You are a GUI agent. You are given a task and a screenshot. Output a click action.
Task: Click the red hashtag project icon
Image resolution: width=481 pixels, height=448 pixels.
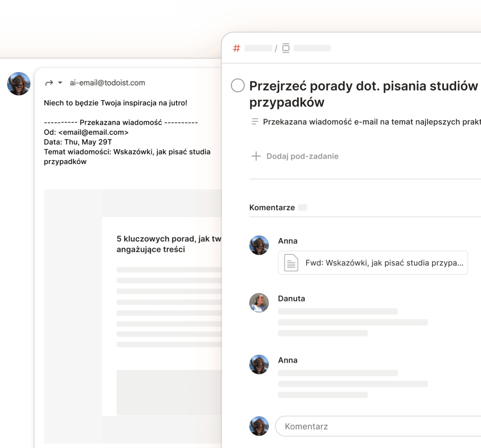236,48
